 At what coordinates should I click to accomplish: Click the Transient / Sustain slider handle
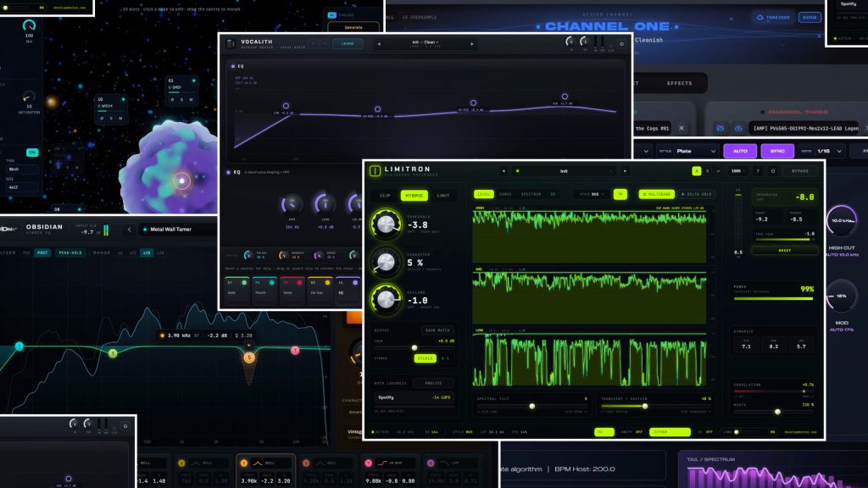coord(645,406)
